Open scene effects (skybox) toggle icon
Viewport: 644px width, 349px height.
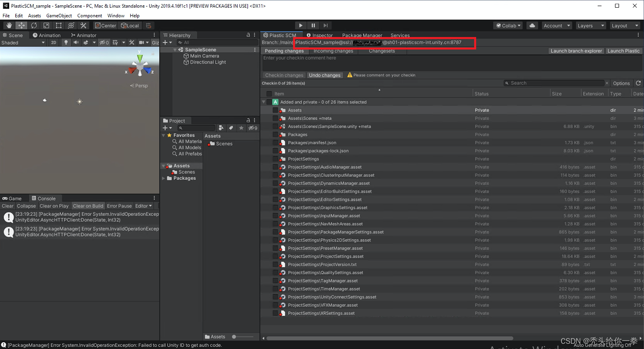point(86,42)
